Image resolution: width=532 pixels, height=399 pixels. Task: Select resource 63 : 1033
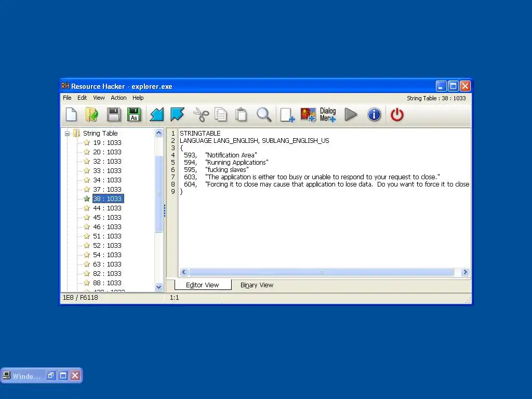[107, 264]
